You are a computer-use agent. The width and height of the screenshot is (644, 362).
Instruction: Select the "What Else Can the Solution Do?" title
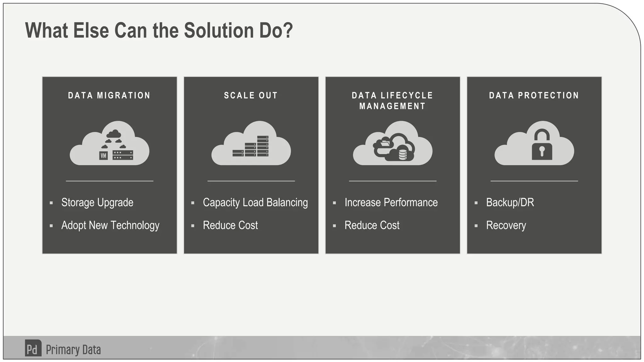(x=159, y=30)
